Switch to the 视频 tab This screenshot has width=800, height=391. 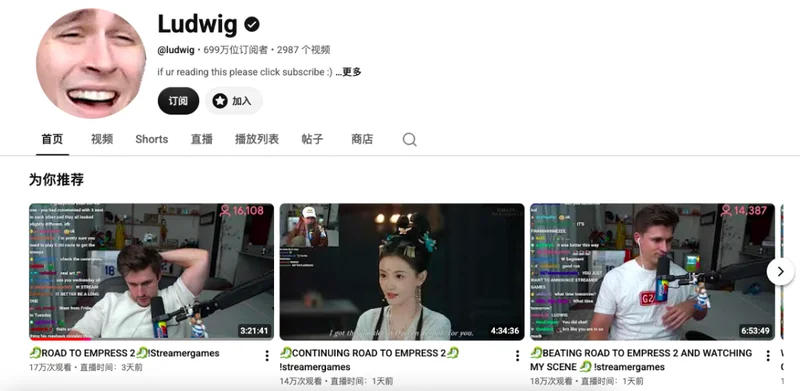point(102,139)
